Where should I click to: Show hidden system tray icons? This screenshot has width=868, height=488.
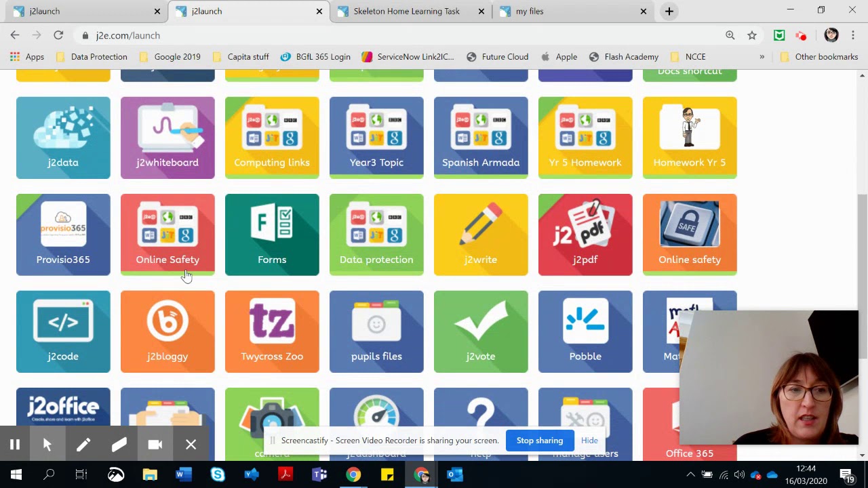[x=690, y=474]
